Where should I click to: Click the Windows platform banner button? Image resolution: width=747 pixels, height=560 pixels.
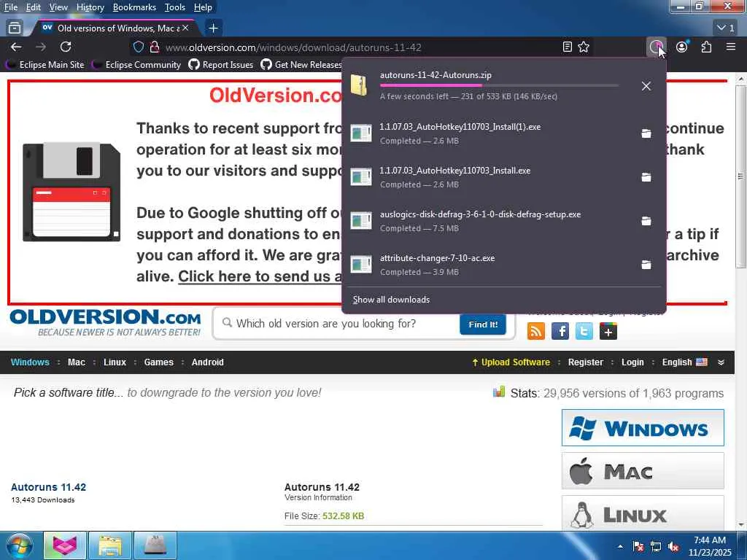point(643,427)
